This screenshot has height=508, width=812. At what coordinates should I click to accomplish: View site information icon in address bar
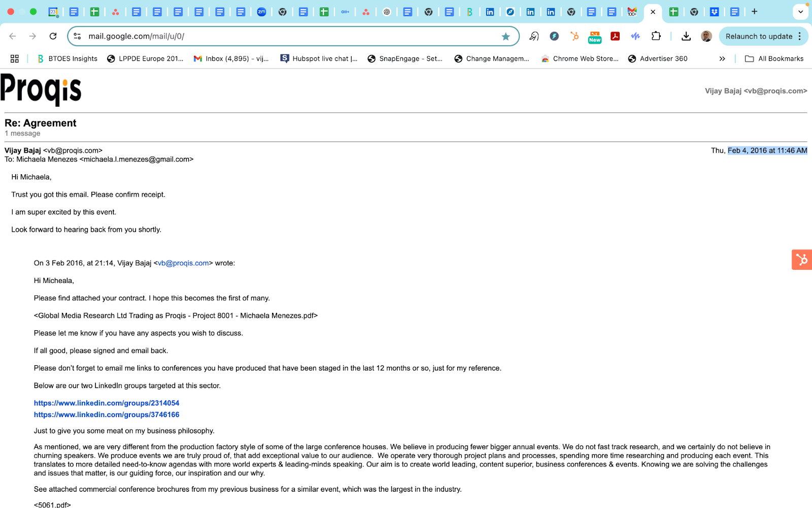coord(77,36)
